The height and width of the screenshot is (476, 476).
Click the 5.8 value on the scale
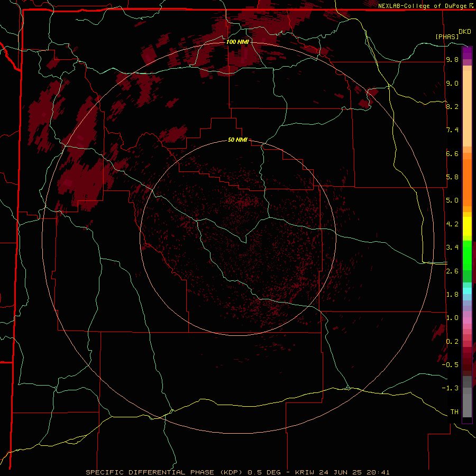(452, 177)
